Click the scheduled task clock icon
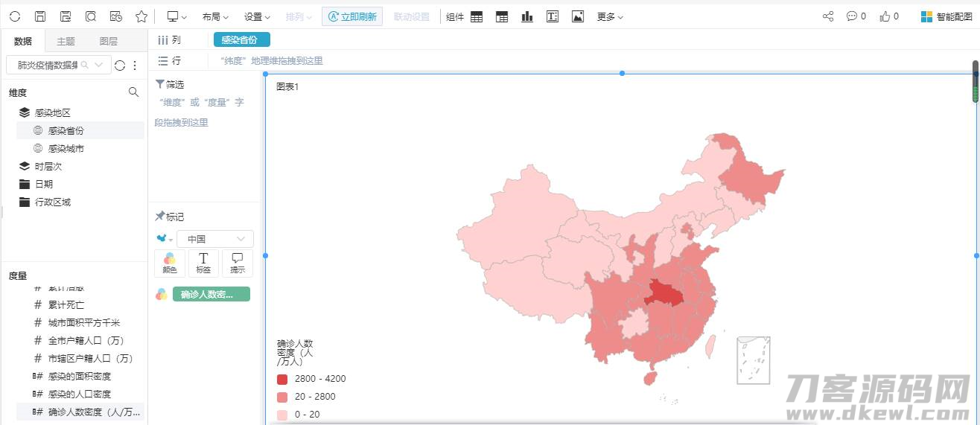 (115, 16)
